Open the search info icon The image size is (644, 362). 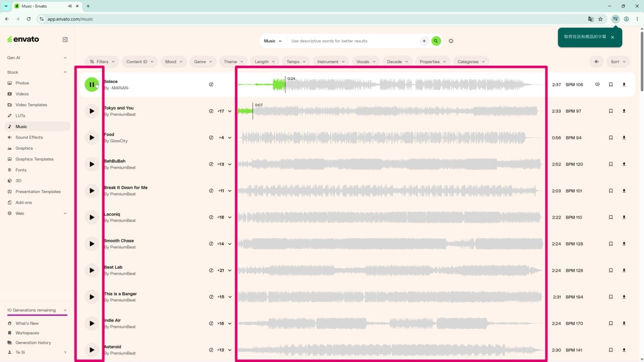coord(451,41)
